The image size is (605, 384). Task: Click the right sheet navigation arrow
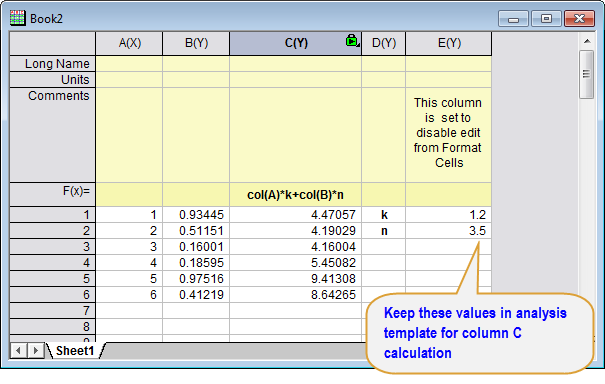coord(35,350)
